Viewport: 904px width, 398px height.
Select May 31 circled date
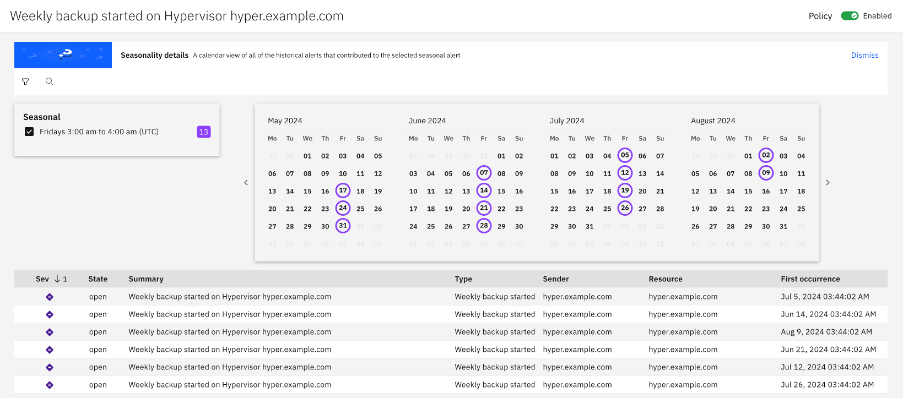point(343,226)
